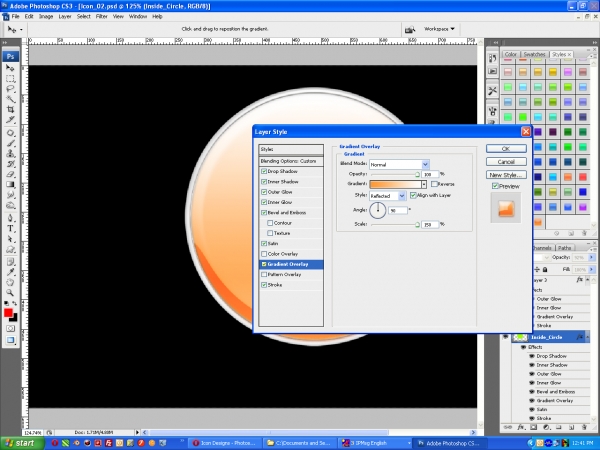Click the delete layer trash icon
This screenshot has width=600, height=450.
tap(584, 427)
